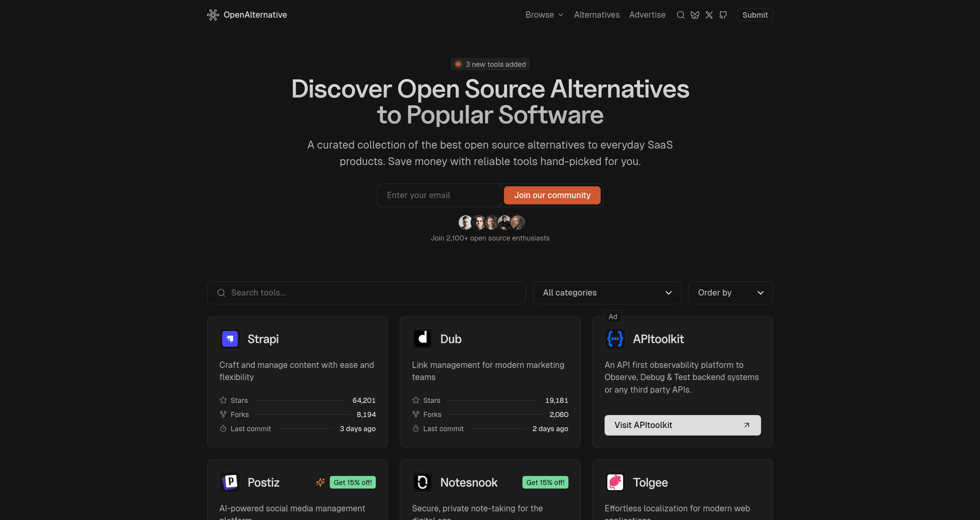Click the Strapi tool icon

(x=230, y=338)
